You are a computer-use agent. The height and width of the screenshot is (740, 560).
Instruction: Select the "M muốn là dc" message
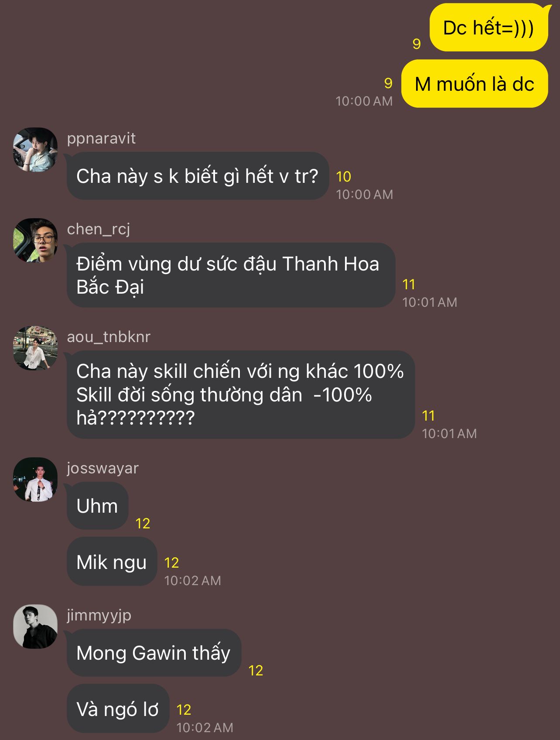coord(475,84)
